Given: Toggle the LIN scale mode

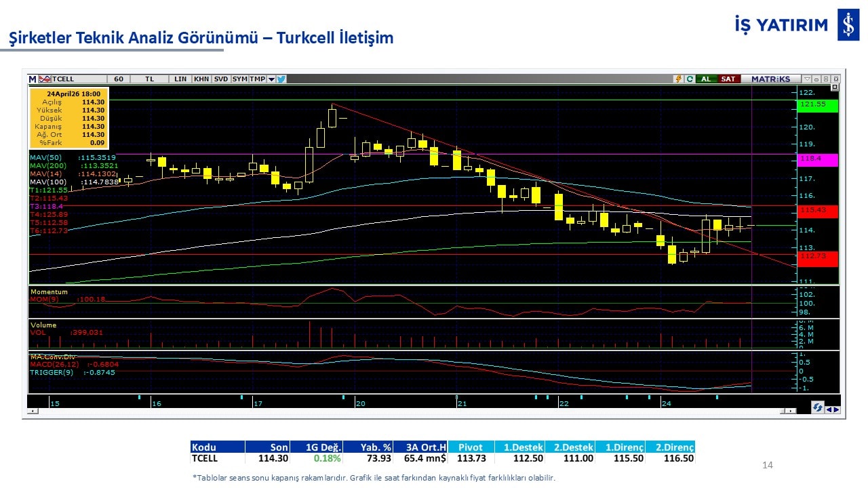Looking at the screenshot, I should pos(180,79).
